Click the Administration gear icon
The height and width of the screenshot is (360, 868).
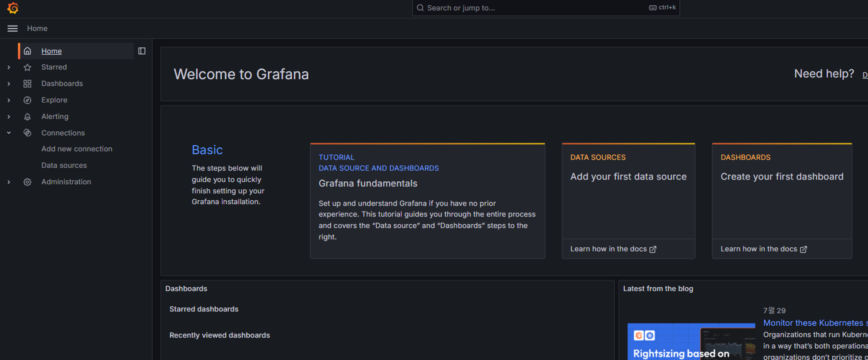27,182
